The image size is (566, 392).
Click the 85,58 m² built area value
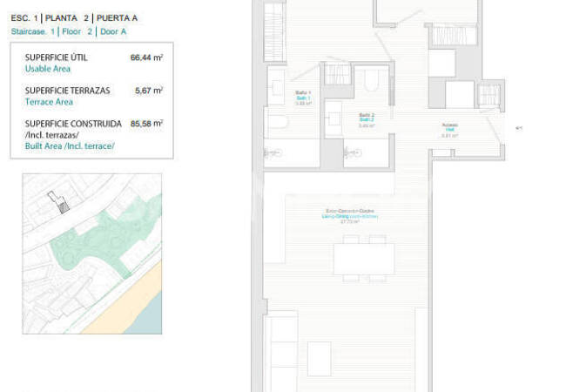tap(146, 125)
